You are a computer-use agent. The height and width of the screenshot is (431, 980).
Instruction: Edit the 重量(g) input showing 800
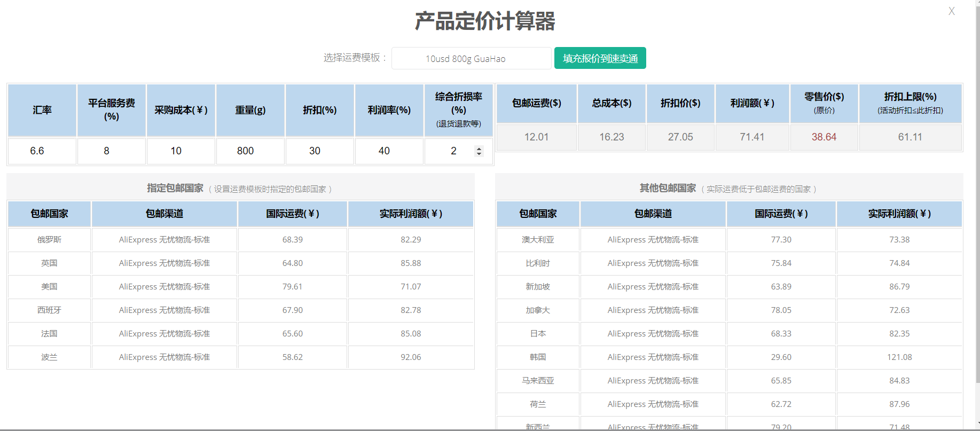coord(250,151)
